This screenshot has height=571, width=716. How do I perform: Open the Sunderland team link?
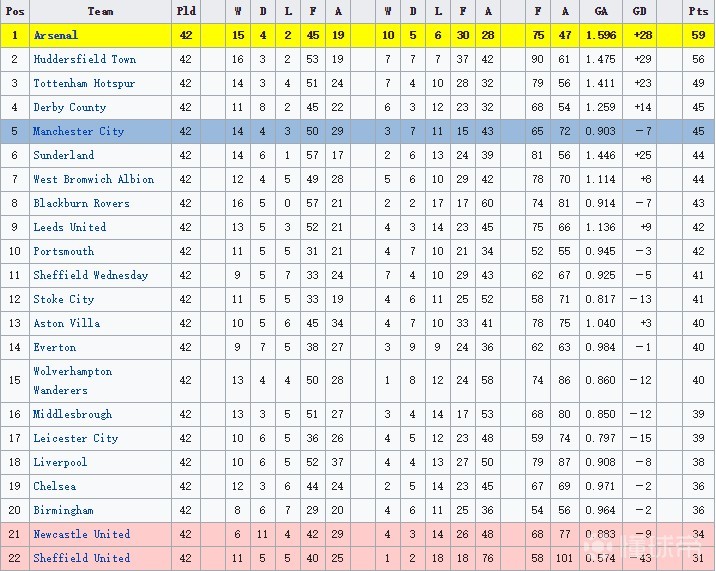(x=64, y=156)
